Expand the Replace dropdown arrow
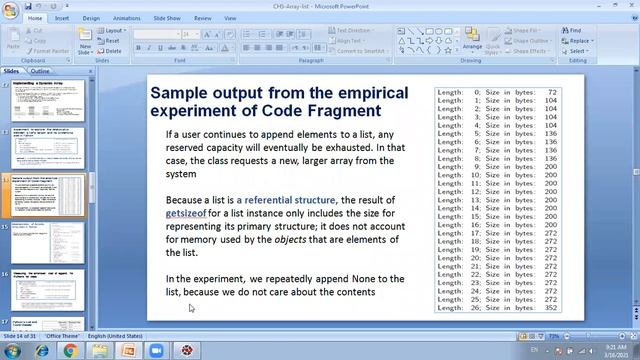 592,41
